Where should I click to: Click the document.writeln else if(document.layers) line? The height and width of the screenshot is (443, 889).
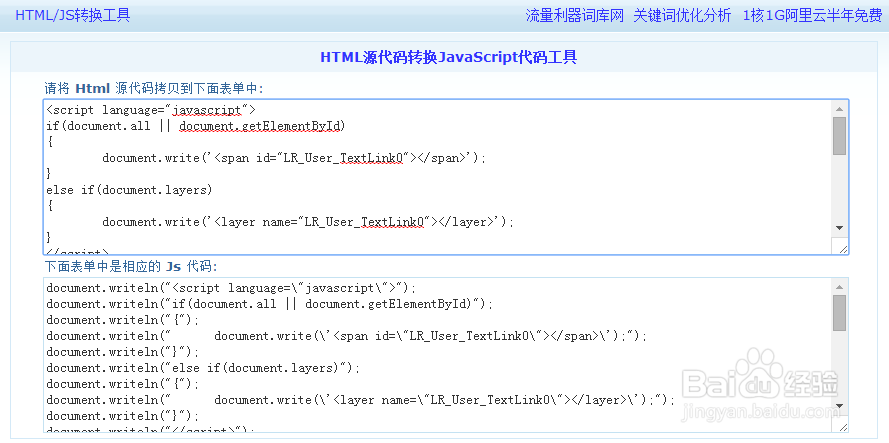point(203,368)
